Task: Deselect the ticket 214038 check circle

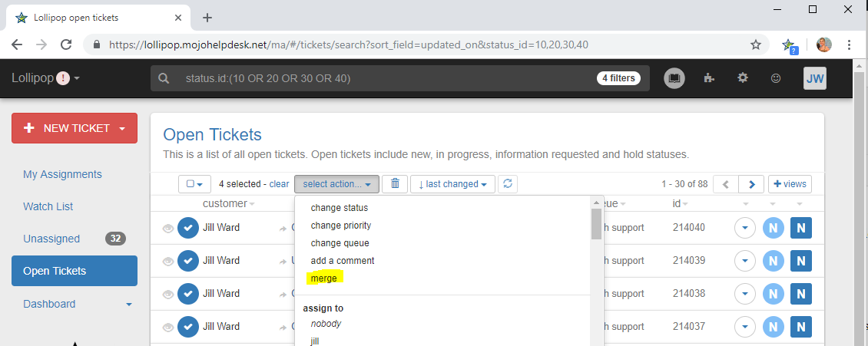Action: (188, 294)
